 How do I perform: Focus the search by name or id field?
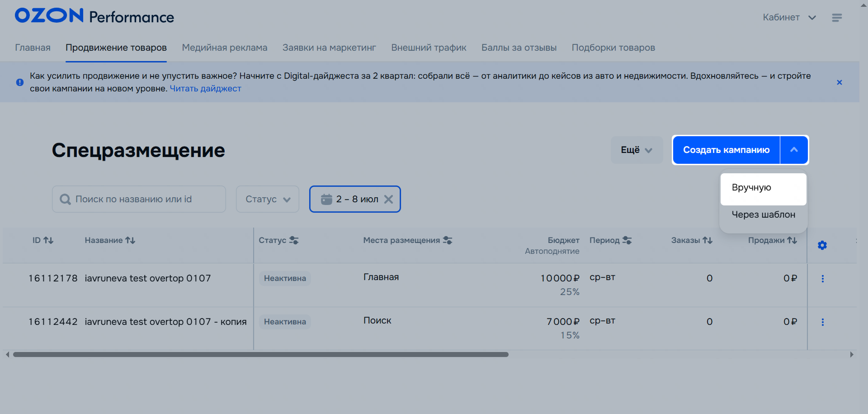pos(145,199)
